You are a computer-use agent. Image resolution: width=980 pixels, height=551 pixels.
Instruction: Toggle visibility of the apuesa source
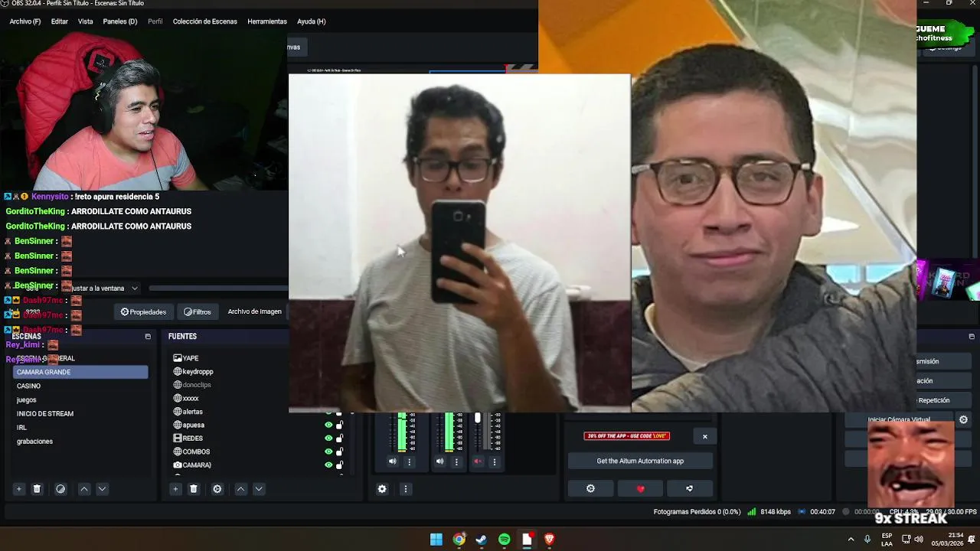tap(328, 425)
